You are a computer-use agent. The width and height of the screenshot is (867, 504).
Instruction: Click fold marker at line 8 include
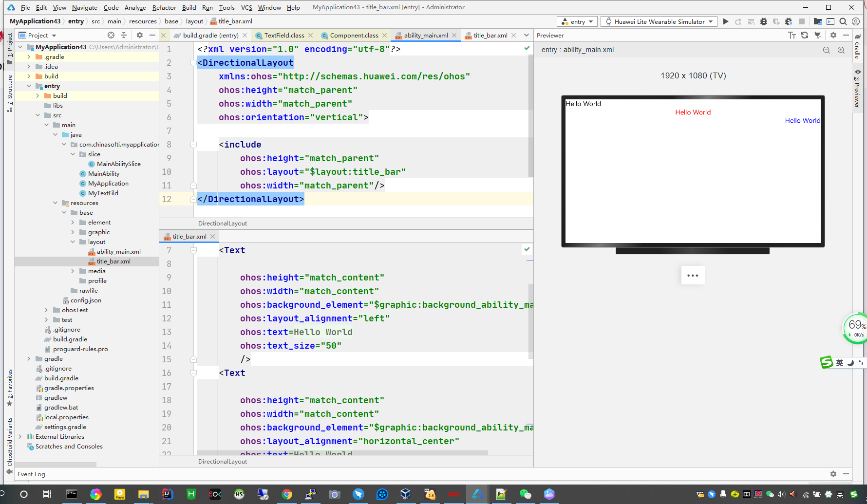193,145
